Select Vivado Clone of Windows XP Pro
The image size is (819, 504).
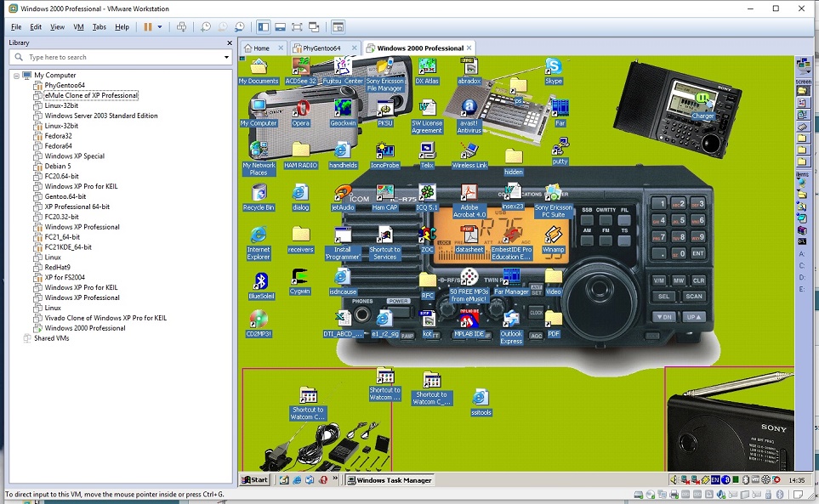[105, 318]
